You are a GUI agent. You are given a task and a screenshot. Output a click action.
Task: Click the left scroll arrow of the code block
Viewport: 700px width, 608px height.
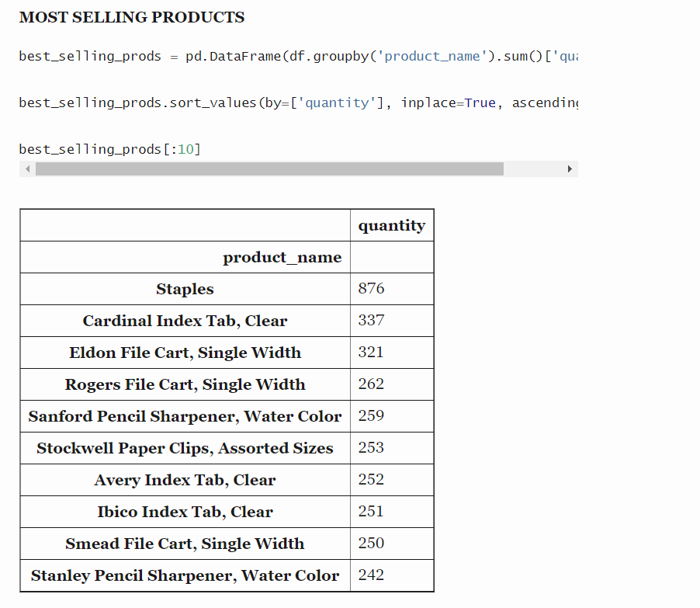click(28, 169)
